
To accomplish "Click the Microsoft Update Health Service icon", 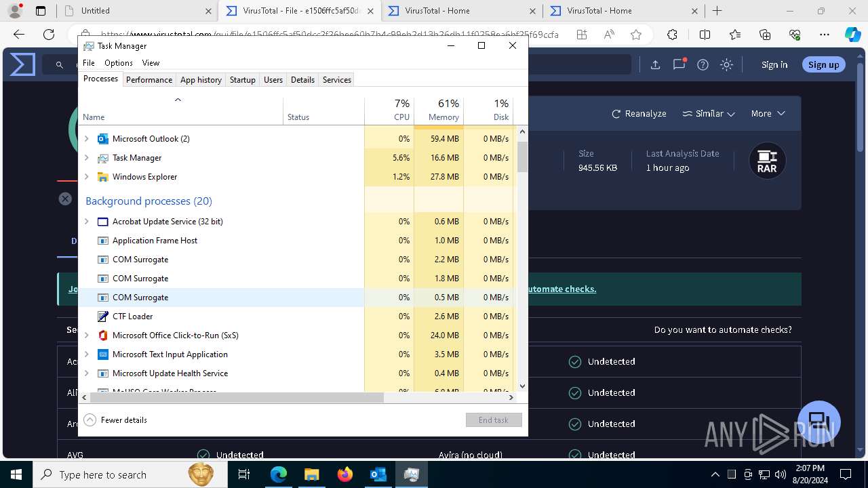I will click(x=103, y=373).
